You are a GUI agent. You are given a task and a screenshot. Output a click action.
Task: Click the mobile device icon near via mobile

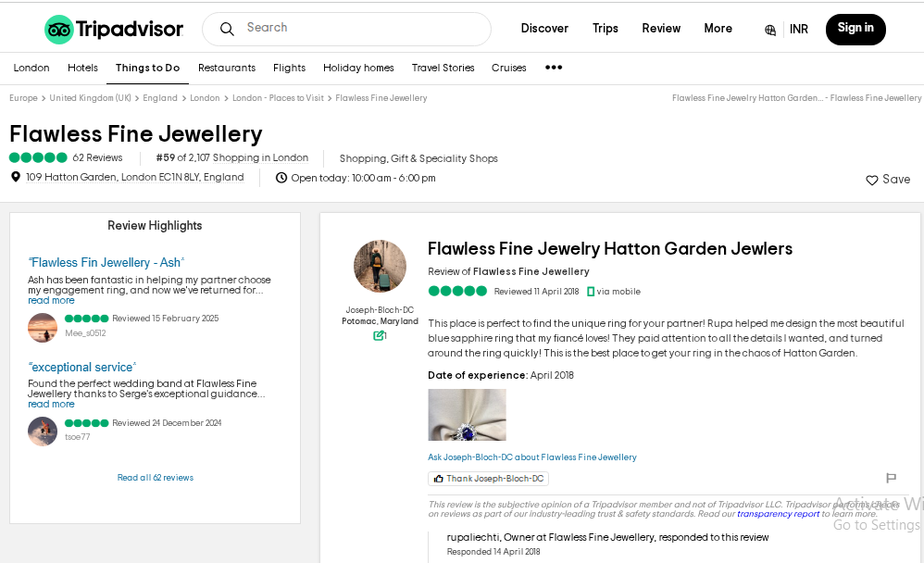(x=591, y=292)
